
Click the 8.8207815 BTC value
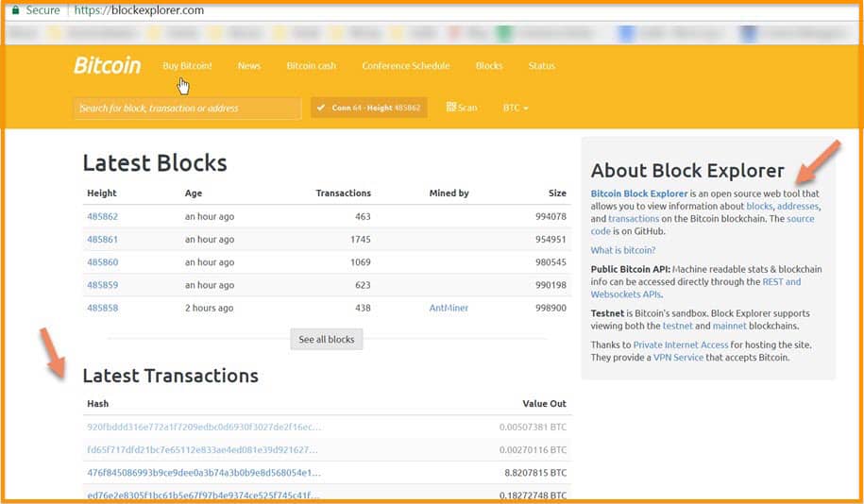click(x=535, y=473)
